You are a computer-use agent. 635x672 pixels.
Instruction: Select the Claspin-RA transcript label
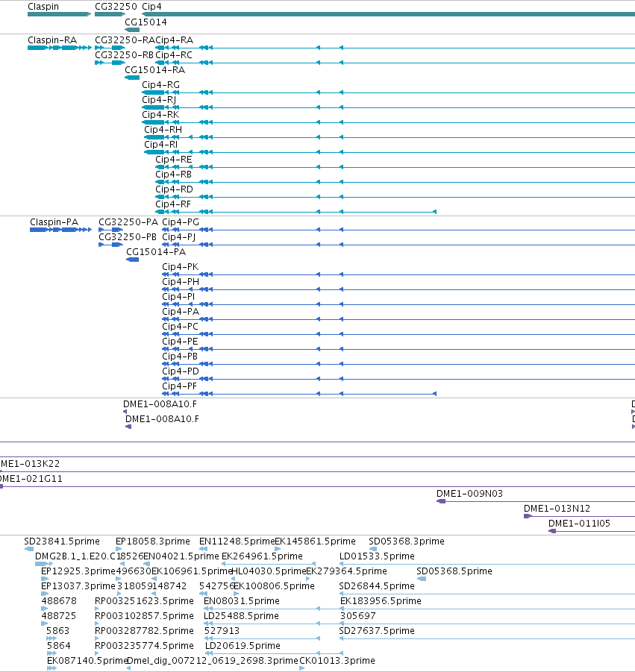[x=52, y=40]
